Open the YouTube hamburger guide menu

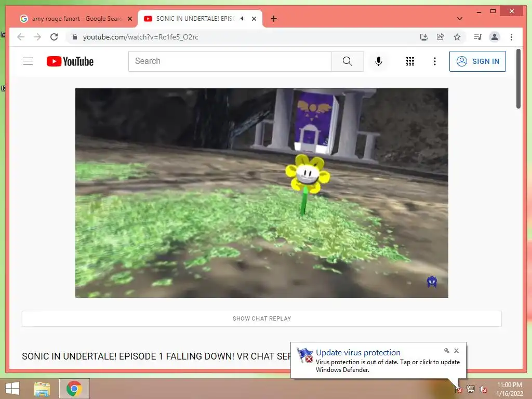click(x=28, y=61)
